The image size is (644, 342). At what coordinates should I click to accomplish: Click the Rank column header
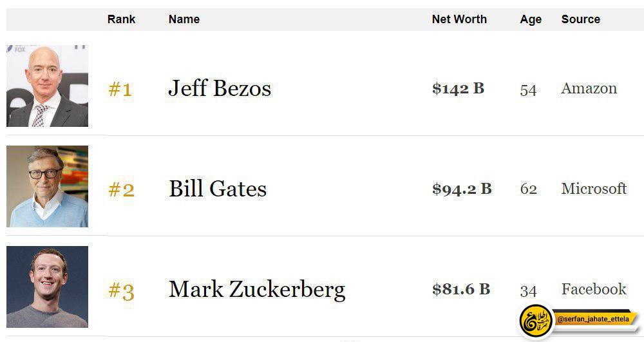(121, 19)
